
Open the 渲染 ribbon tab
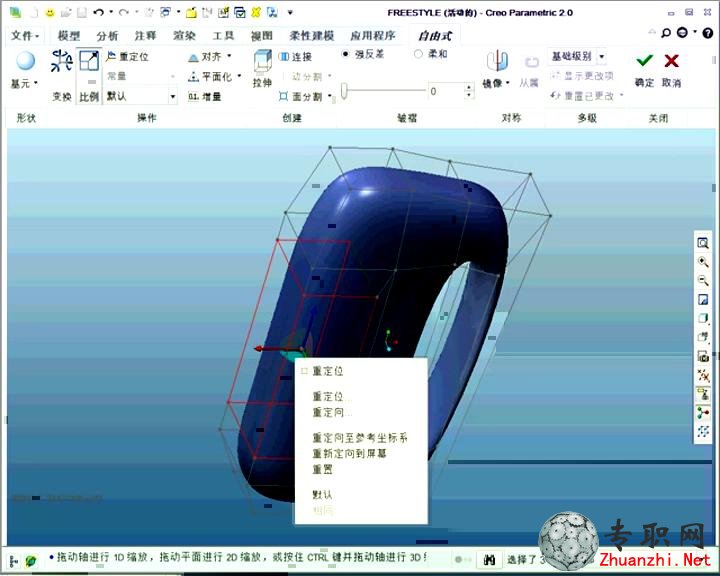click(x=184, y=35)
